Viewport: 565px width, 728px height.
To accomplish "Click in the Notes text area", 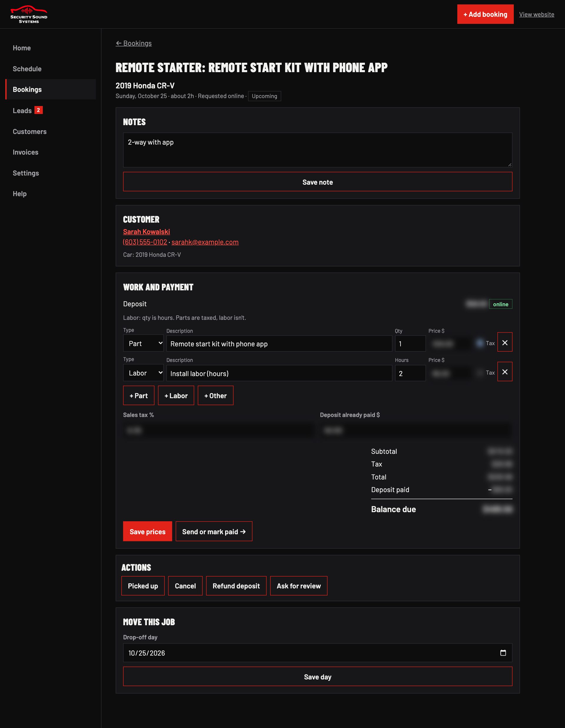I will pyautogui.click(x=318, y=150).
